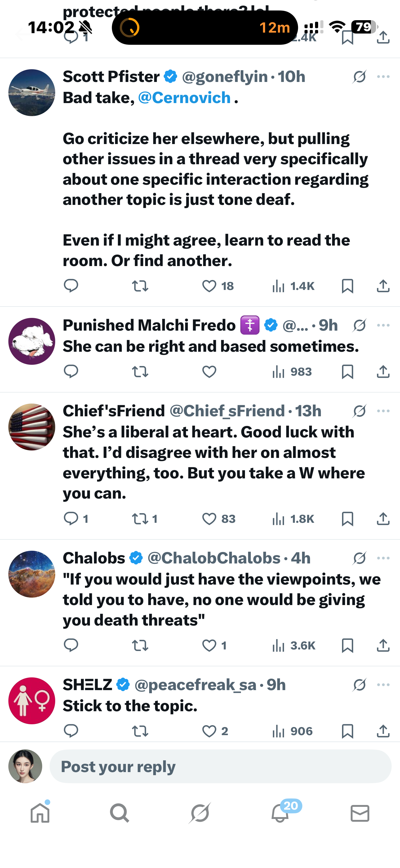Open Chief'sFriend's flag profile picture
The width and height of the screenshot is (400, 868).
(32, 427)
